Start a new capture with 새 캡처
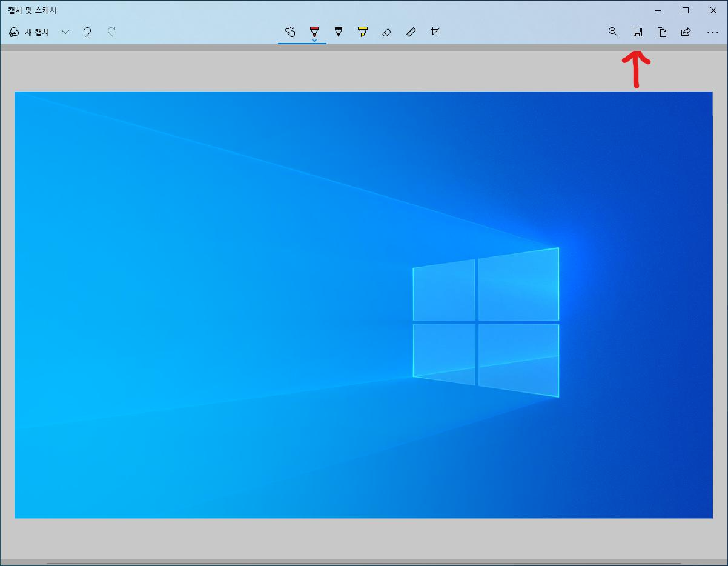Image resolution: width=728 pixels, height=566 pixels. coord(29,32)
